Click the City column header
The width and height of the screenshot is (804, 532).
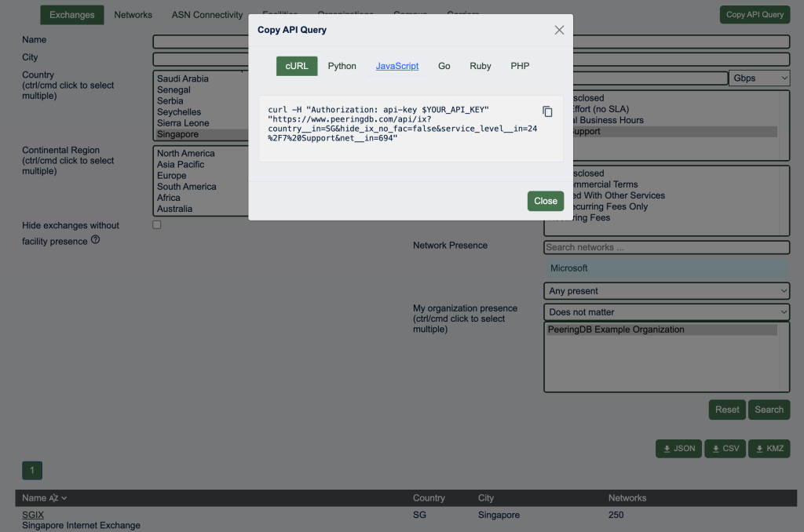point(485,498)
